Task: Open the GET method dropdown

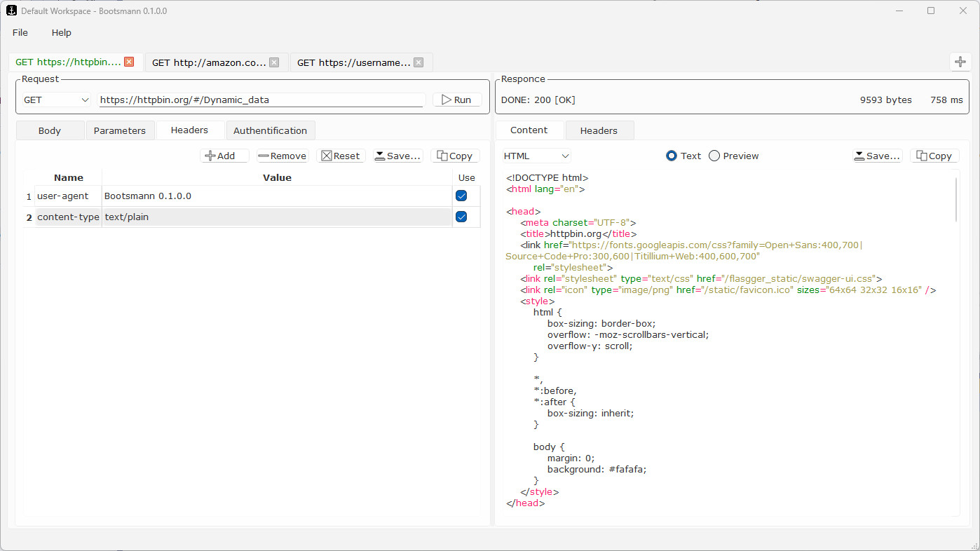Action: (56, 100)
